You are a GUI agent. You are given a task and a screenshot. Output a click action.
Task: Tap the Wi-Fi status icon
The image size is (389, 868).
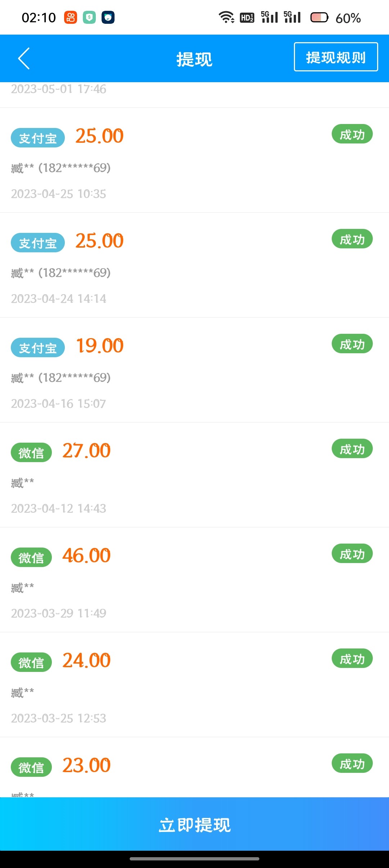tap(226, 17)
